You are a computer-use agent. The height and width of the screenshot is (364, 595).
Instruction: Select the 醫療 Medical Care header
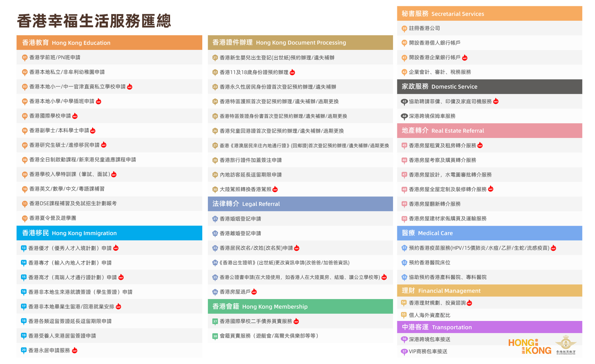(x=490, y=233)
